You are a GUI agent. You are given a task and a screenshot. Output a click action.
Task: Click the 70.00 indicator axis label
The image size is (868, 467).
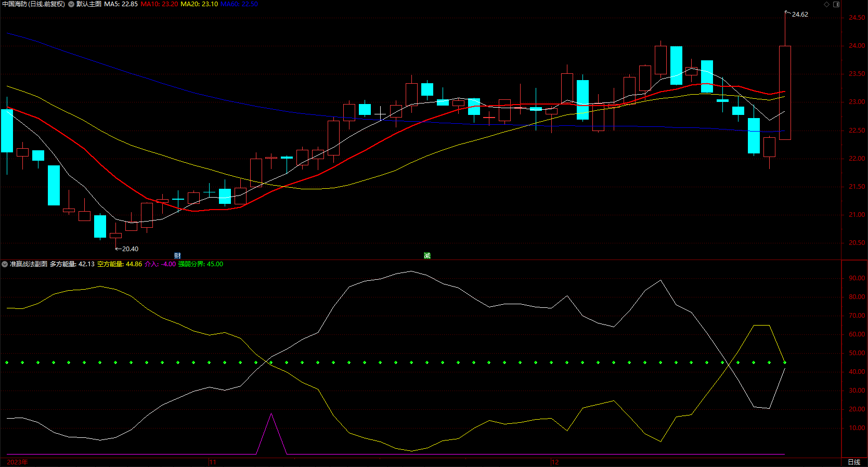[857, 316]
